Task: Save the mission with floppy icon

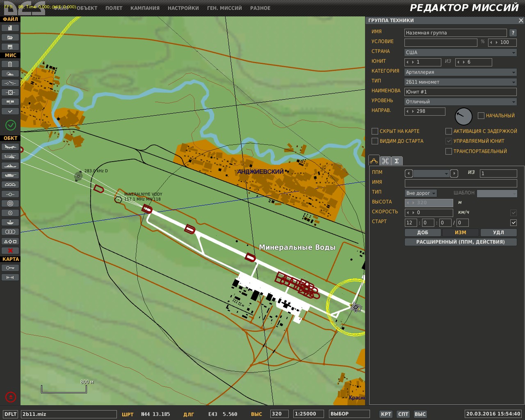Action: pos(10,47)
